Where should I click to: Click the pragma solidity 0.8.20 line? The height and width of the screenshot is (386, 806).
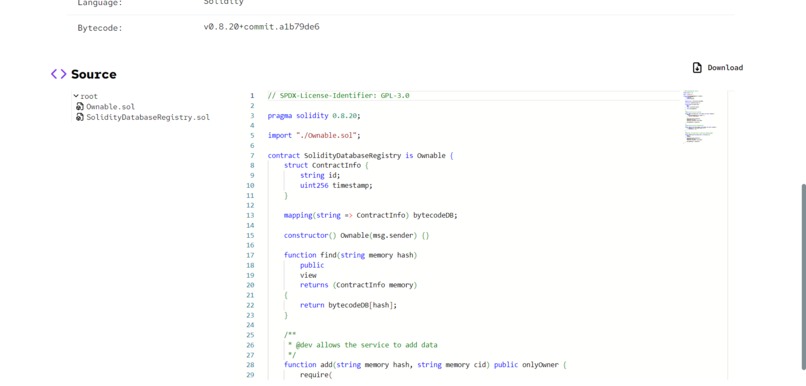pyautogui.click(x=314, y=116)
